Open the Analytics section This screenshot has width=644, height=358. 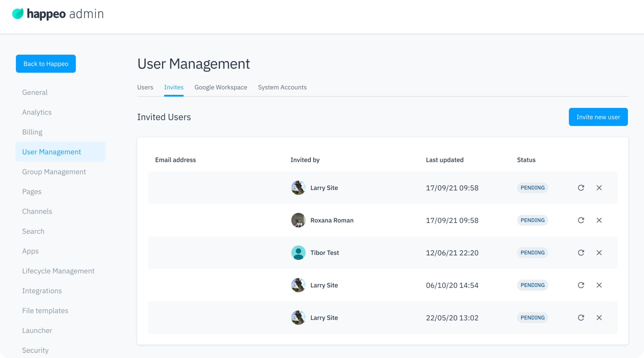(37, 112)
